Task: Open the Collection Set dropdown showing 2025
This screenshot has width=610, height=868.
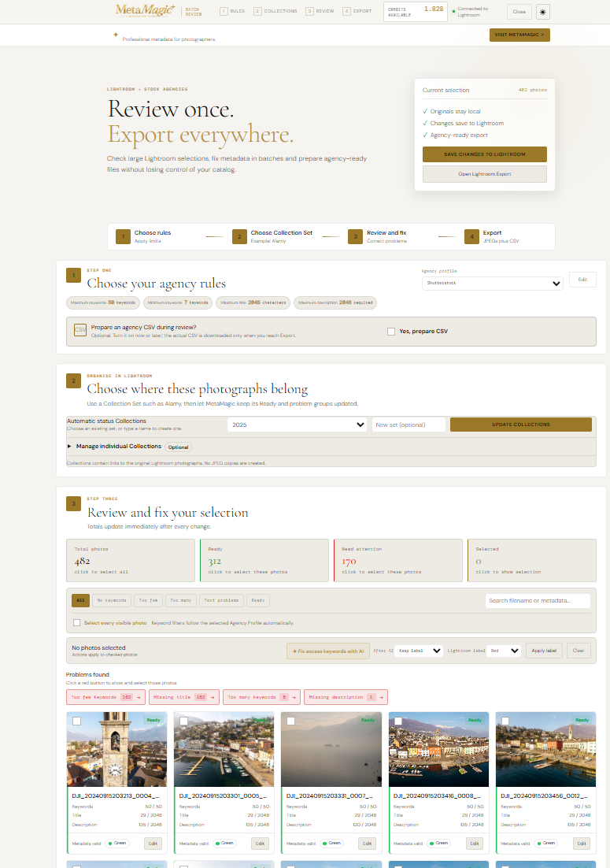Action: click(298, 425)
